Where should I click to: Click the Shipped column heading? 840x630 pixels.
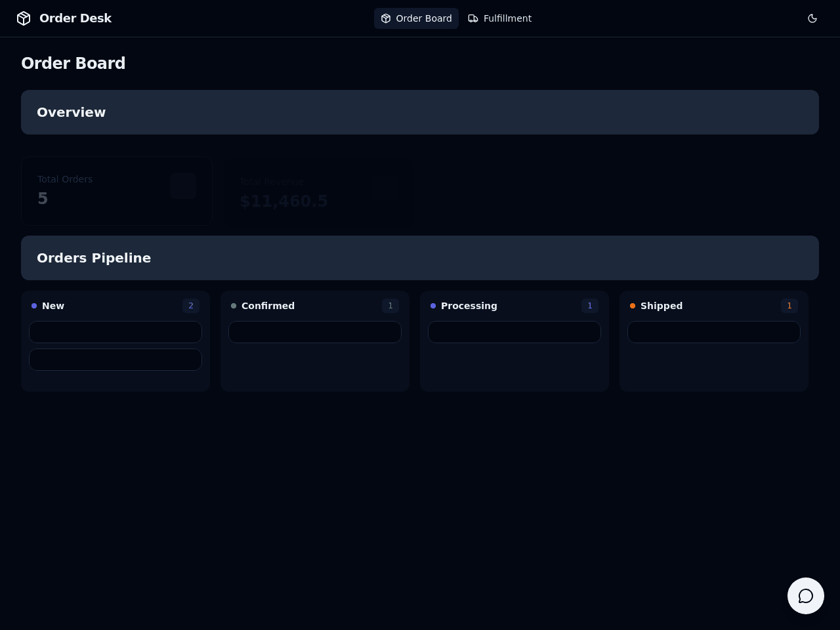tap(661, 306)
